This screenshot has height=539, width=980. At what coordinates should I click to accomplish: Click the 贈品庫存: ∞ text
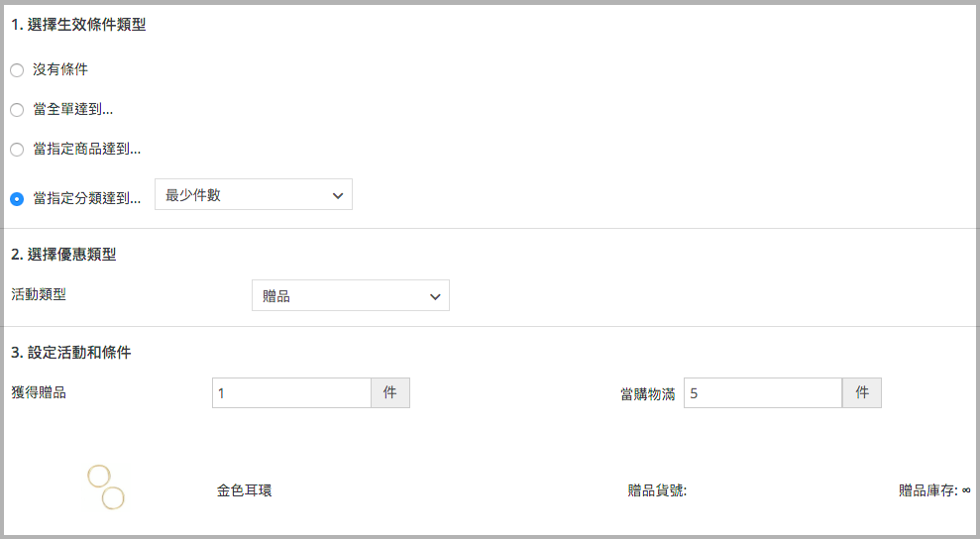pos(934,490)
